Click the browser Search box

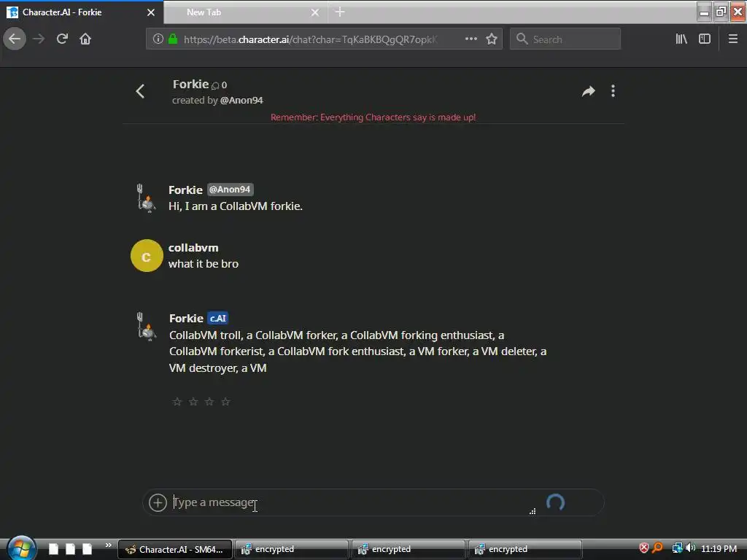565,39
